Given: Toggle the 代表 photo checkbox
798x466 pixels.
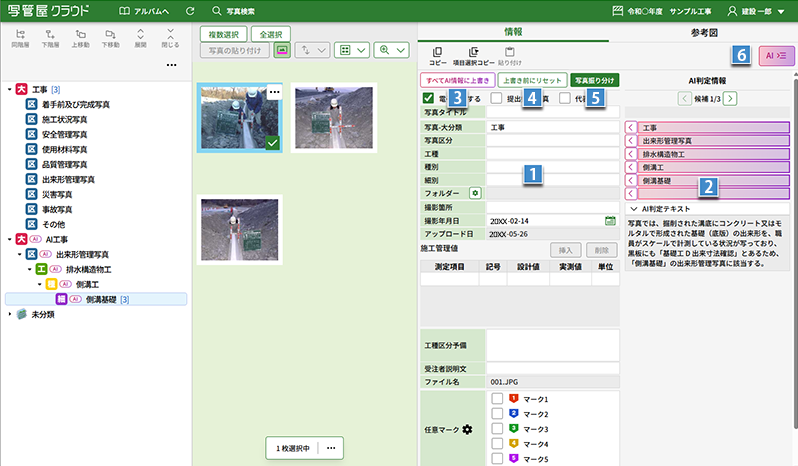Looking at the screenshot, I should coord(564,98).
